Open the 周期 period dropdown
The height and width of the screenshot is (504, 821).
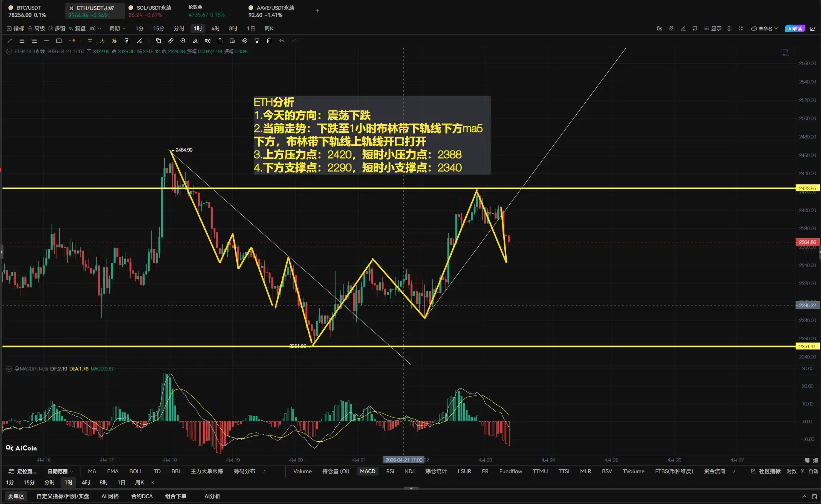point(117,28)
